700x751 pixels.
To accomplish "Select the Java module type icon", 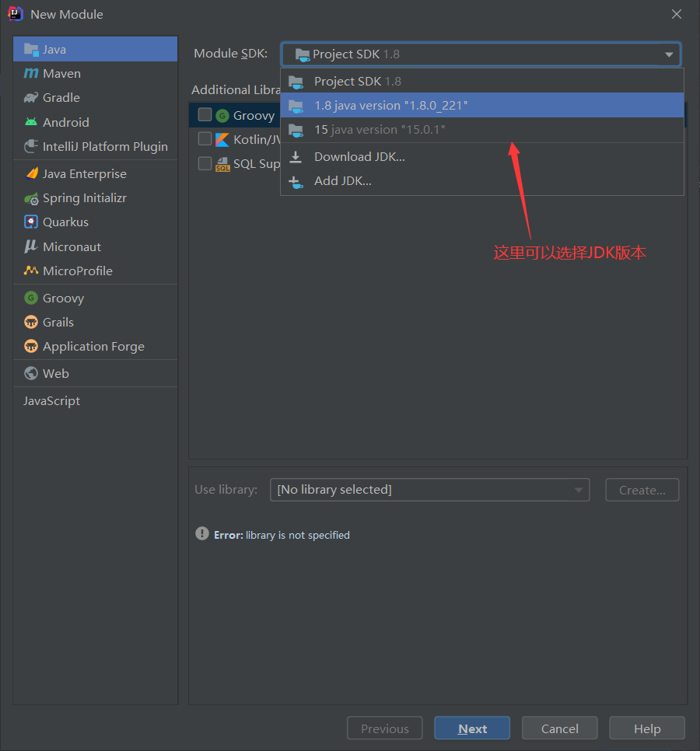I will (x=31, y=49).
